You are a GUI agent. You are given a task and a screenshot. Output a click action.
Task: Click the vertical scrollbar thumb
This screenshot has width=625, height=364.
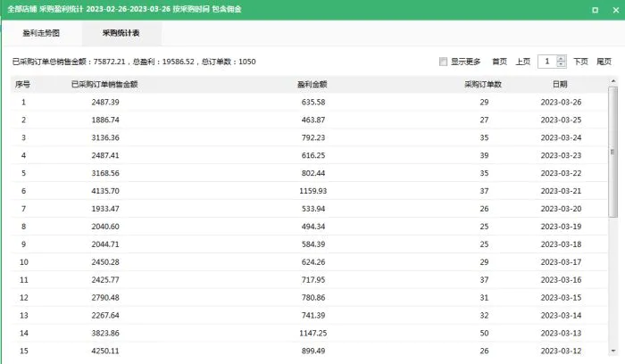point(613,152)
